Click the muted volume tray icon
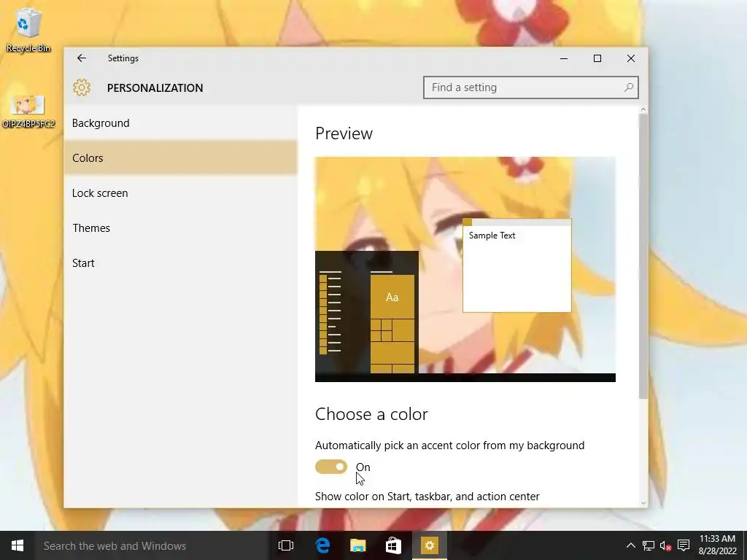The image size is (747, 560). coord(665,545)
